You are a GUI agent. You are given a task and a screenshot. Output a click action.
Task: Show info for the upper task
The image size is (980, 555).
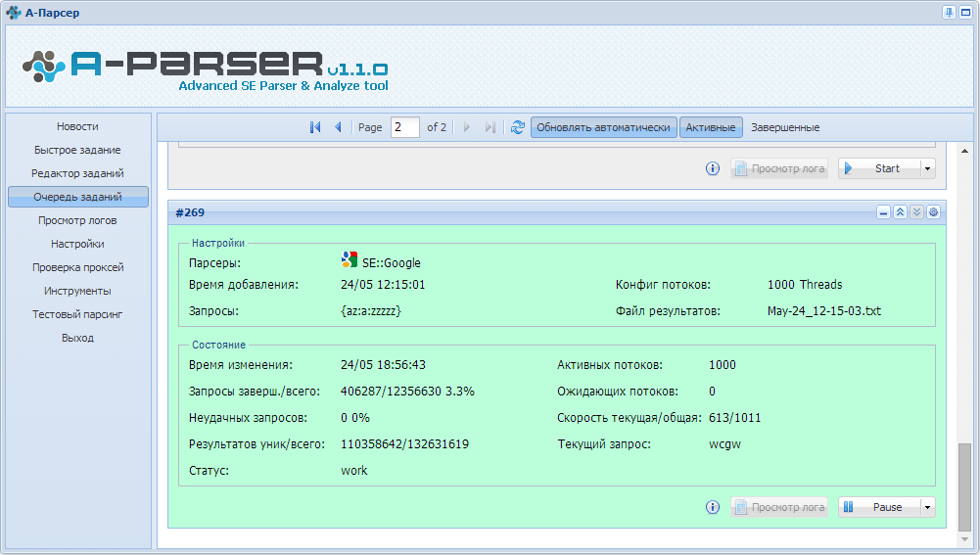(713, 168)
